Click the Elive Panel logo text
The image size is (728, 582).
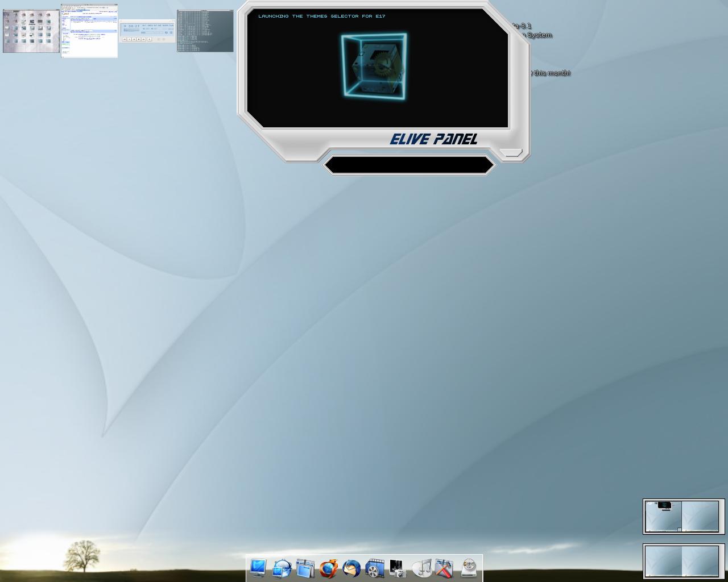(433, 139)
